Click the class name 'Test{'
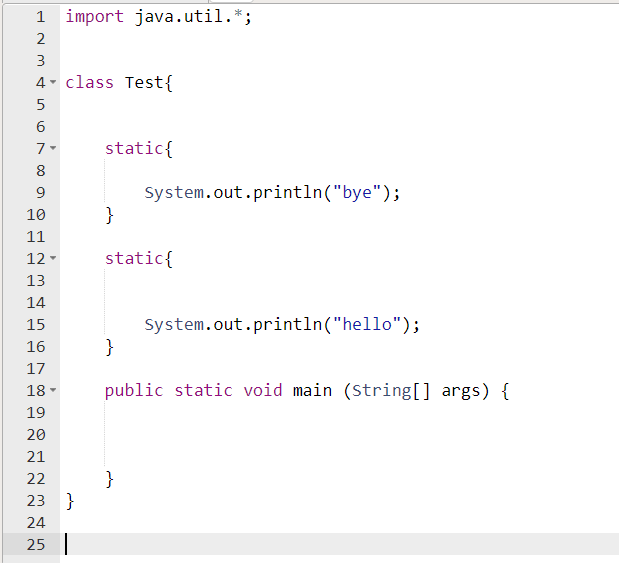This screenshot has height=563, width=619. point(149,83)
